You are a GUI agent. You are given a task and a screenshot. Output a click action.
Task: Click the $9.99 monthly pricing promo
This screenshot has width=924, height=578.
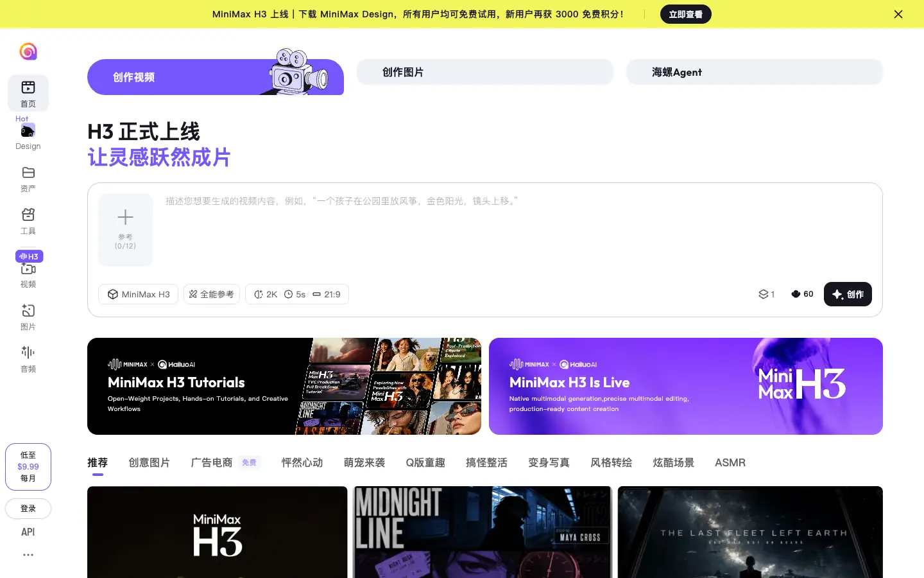[28, 467]
